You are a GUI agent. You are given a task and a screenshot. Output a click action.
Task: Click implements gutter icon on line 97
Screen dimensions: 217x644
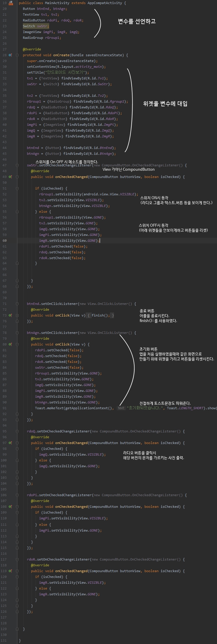(10, 443)
